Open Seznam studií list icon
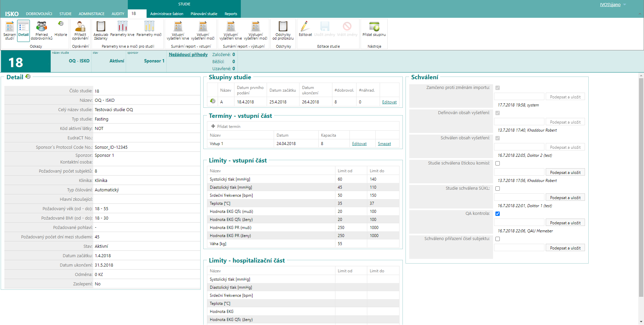This screenshot has height=325, width=644. (x=10, y=31)
